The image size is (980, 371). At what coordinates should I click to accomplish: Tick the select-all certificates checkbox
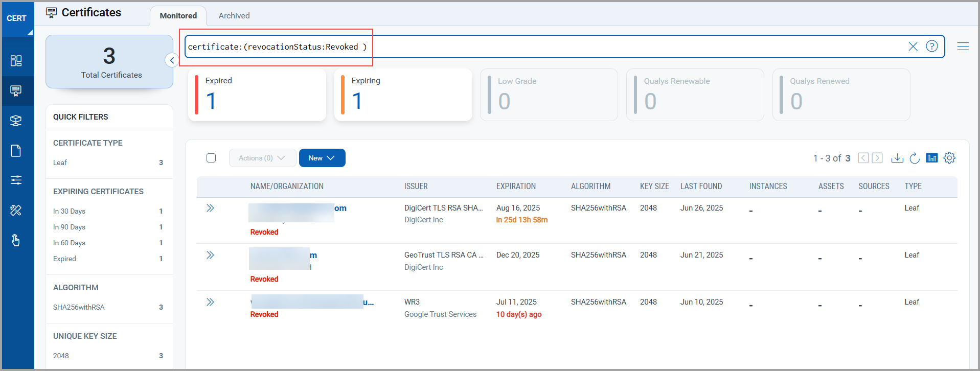click(211, 158)
